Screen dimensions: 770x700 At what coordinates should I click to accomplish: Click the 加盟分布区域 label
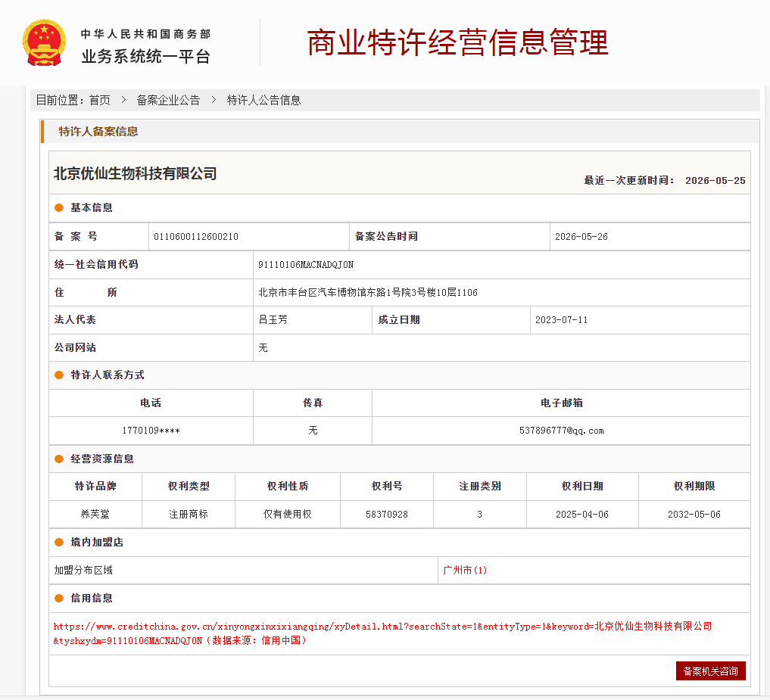[83, 570]
